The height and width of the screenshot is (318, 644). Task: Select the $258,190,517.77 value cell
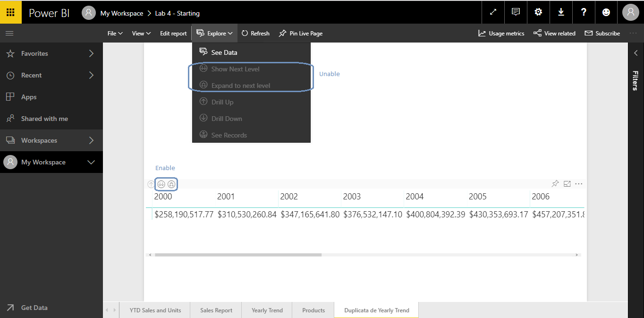pyautogui.click(x=184, y=214)
